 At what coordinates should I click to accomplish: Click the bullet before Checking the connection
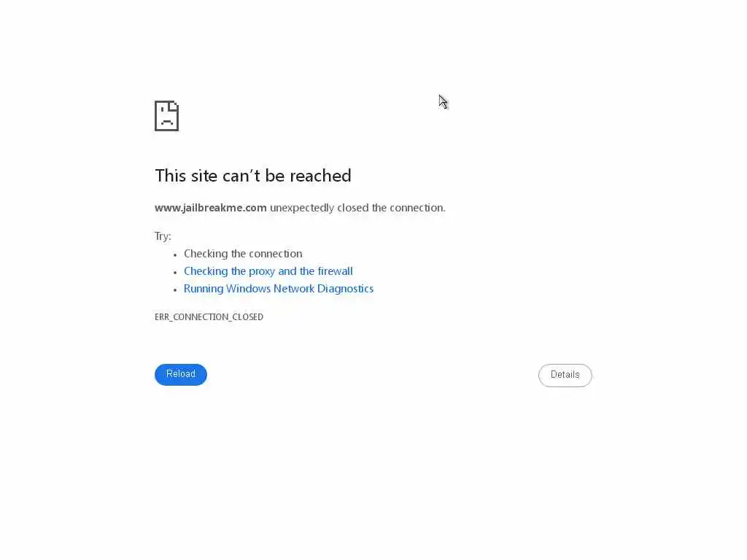pos(175,254)
